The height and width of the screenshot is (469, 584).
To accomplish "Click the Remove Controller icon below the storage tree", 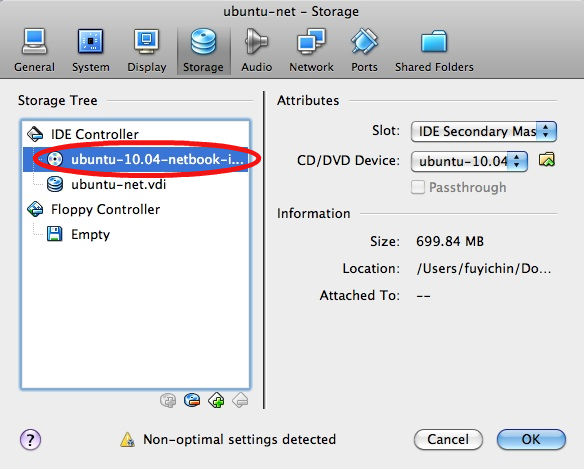I will point(192,401).
